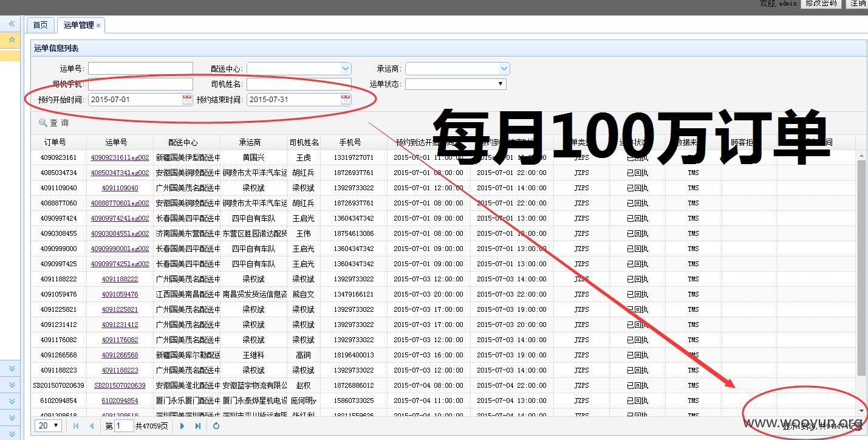868x440 pixels.
Task: Click the 查询 search button
Action: click(53, 123)
